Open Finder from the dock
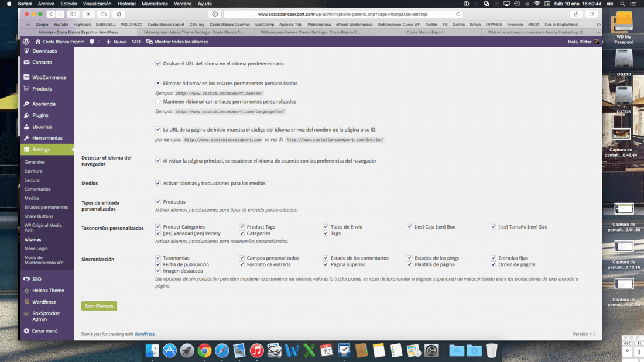Image resolution: width=644 pixels, height=362 pixels. coord(152,350)
